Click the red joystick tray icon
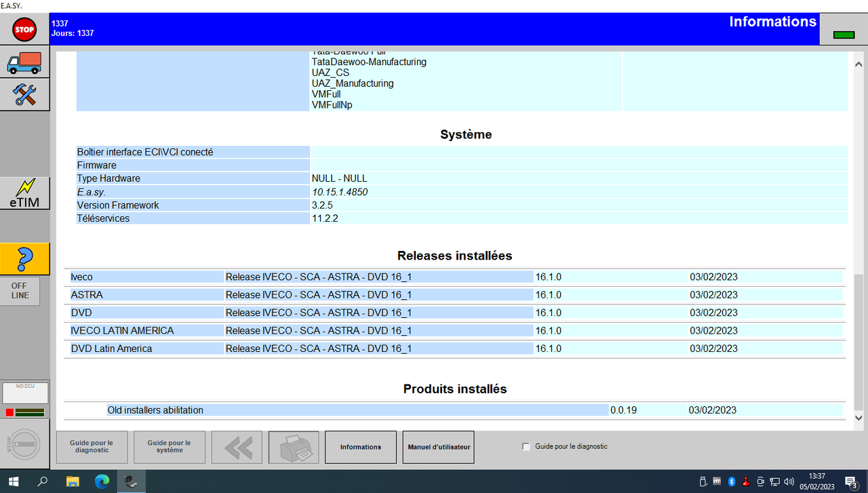Screen dimensions: 868x493 click(x=745, y=481)
